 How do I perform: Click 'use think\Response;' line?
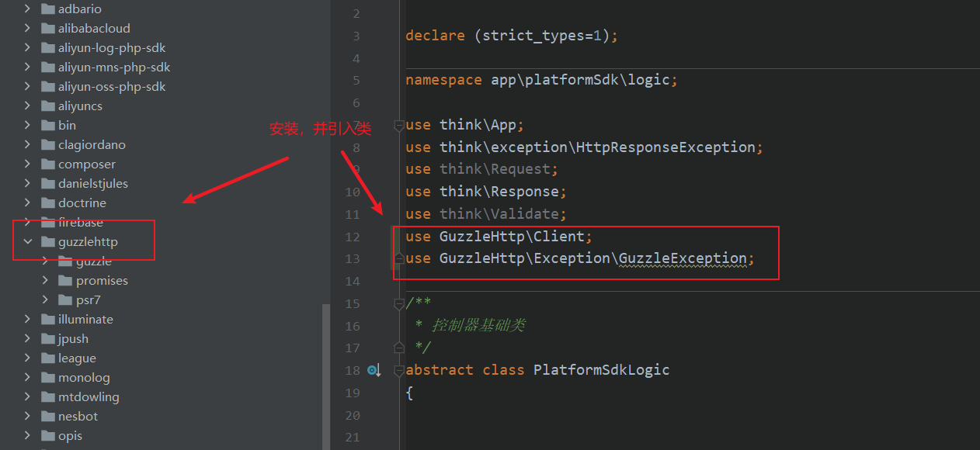pyautogui.click(x=486, y=192)
